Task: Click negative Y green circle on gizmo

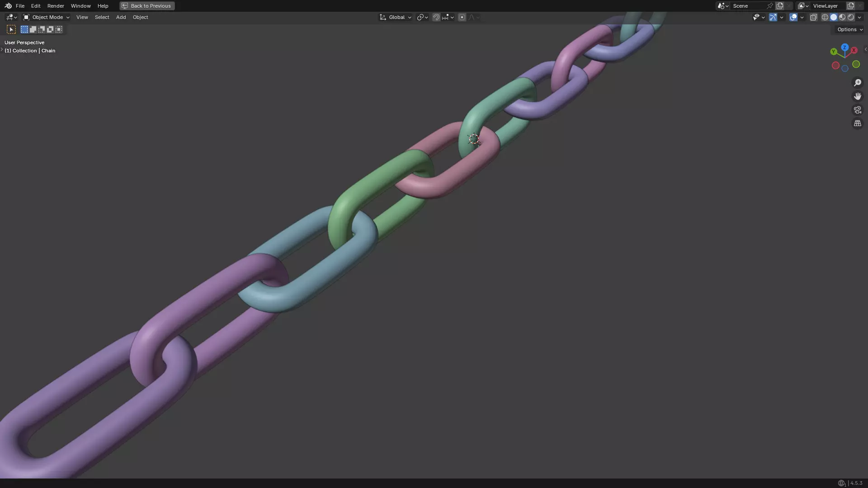Action: [x=856, y=64]
